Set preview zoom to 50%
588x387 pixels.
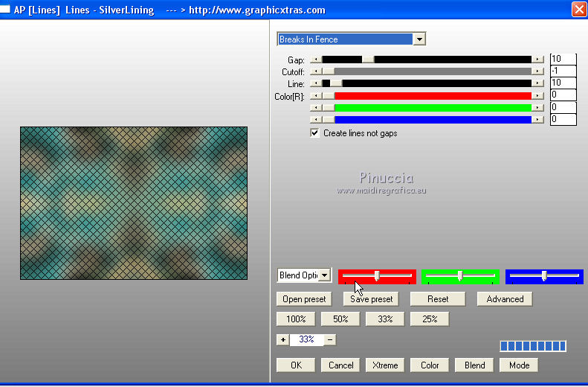(340, 319)
